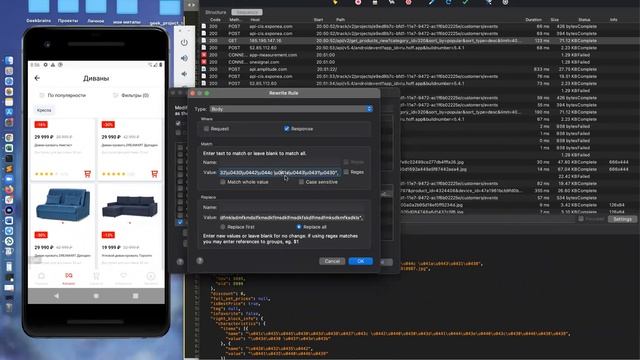Click the Match Name input field
The image size is (640, 360).
280,162
